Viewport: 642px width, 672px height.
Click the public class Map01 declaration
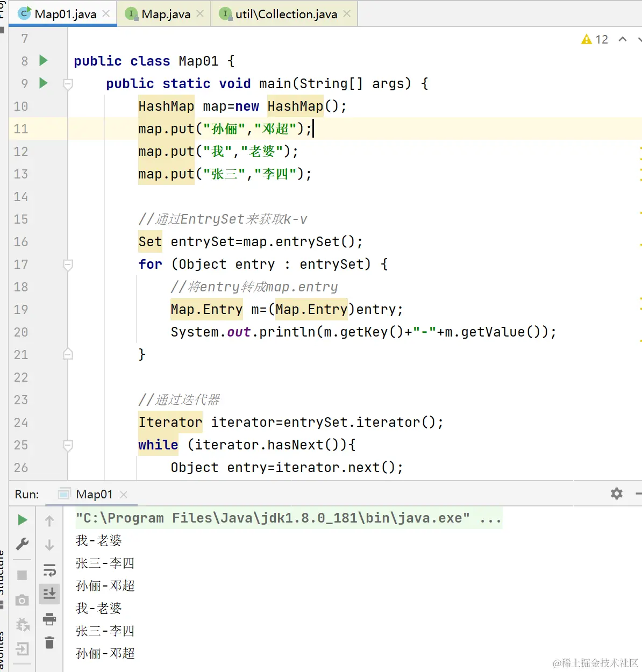[x=154, y=61]
